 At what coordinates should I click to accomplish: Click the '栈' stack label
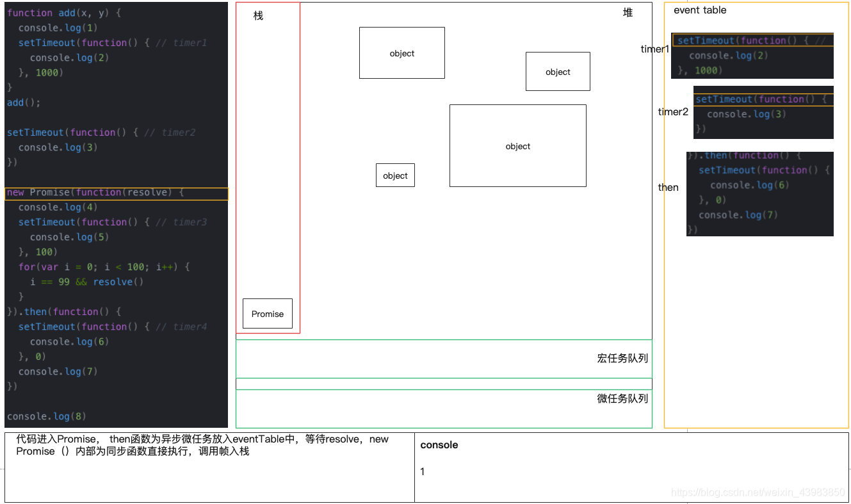tap(258, 15)
